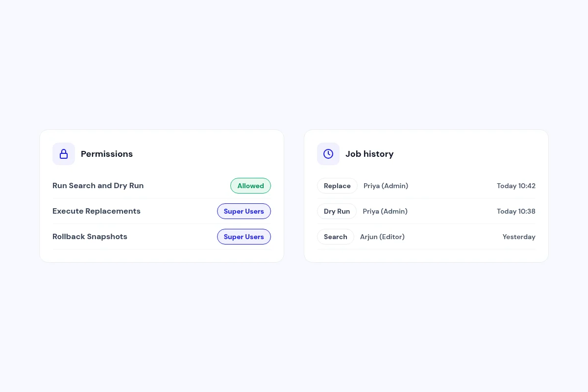Select the Replace job tag
Screen dimensions: 588x392
tap(337, 186)
